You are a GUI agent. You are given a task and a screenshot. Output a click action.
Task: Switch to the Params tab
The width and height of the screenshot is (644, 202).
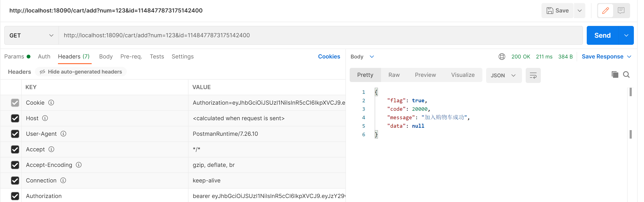pyautogui.click(x=17, y=57)
